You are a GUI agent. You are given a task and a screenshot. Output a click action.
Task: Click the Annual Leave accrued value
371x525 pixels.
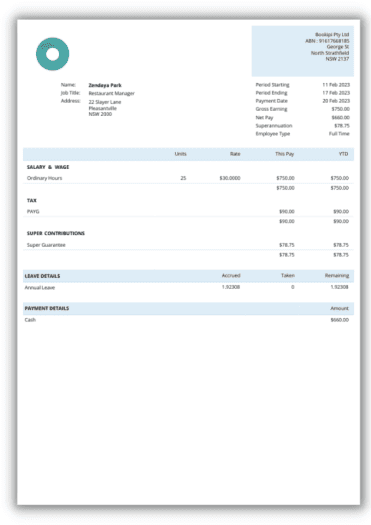click(x=231, y=287)
